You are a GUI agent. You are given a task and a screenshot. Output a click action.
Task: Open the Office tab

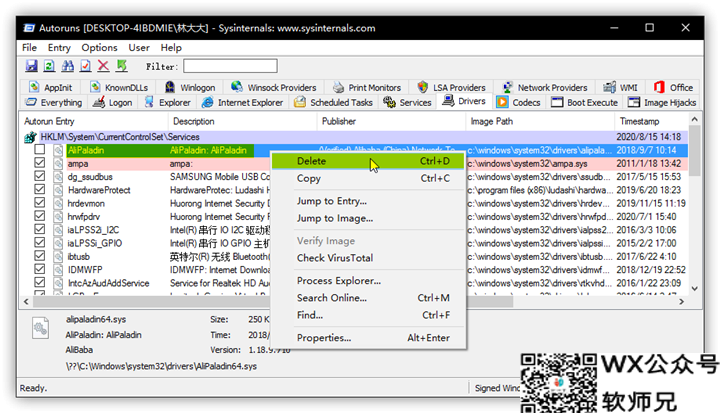pyautogui.click(x=673, y=87)
